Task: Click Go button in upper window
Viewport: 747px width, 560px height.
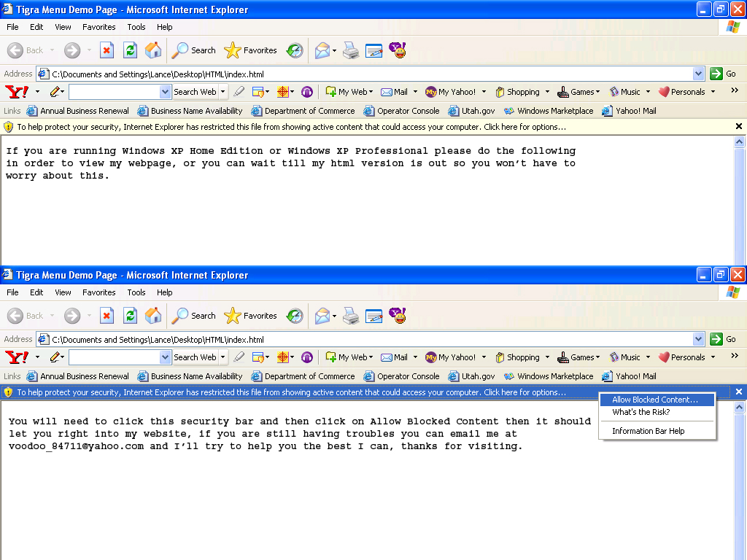Action: (723, 74)
